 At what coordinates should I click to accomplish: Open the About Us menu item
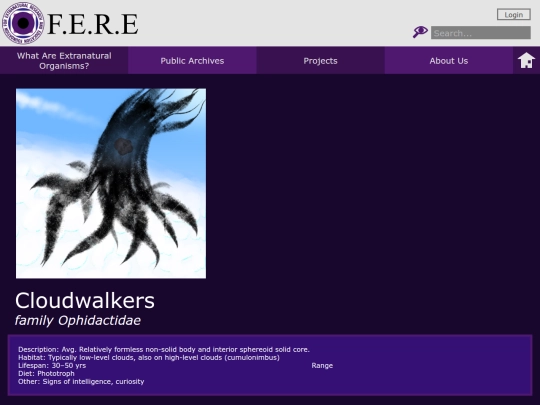pyautogui.click(x=449, y=61)
